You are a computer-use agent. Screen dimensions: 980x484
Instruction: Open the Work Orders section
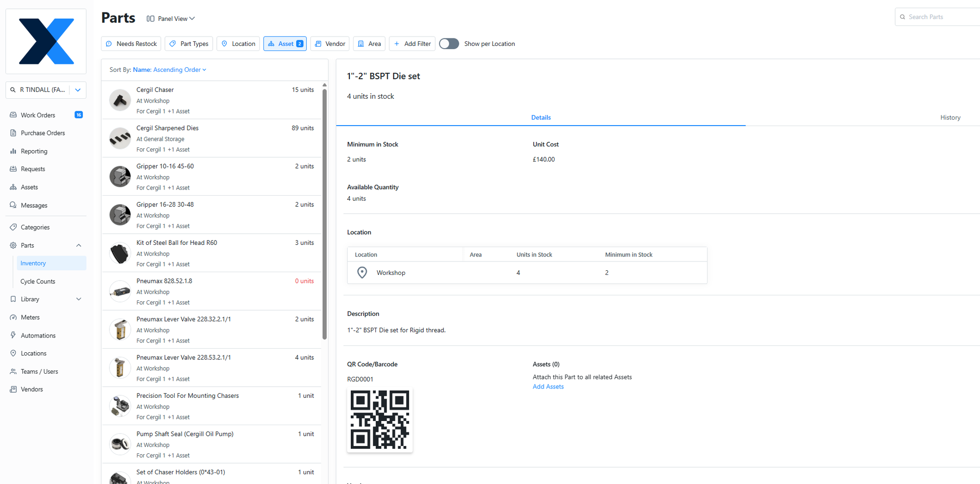pos(37,115)
